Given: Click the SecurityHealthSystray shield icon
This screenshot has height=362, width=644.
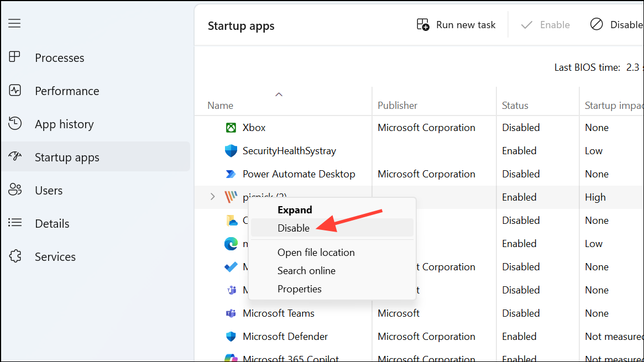Looking at the screenshot, I should [x=231, y=150].
